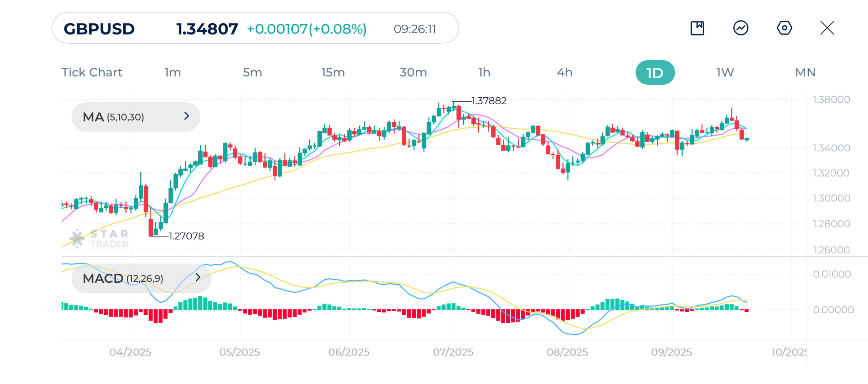Select the 1W timeframe

(x=725, y=72)
